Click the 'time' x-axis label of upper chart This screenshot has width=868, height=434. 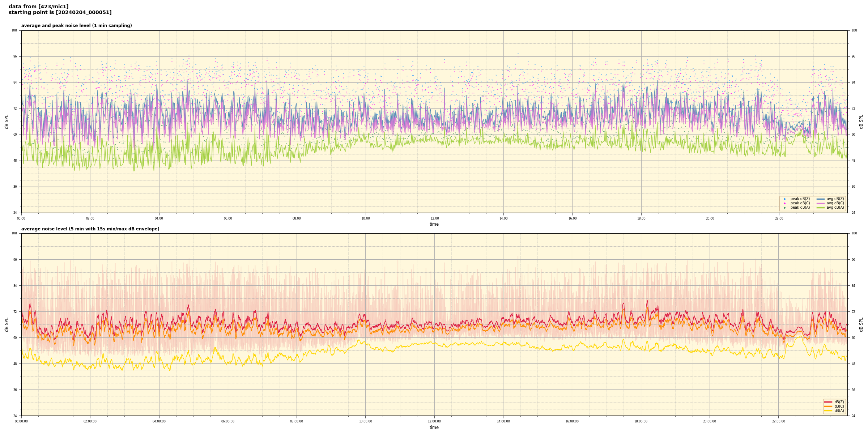click(434, 224)
